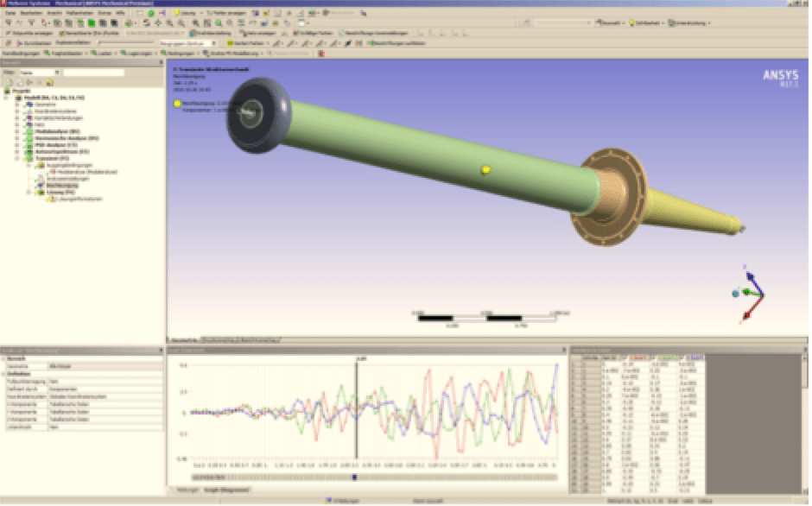Viewport: 812px width, 506px height.
Task: Select the bright green body selection filter
Action: click(92, 22)
